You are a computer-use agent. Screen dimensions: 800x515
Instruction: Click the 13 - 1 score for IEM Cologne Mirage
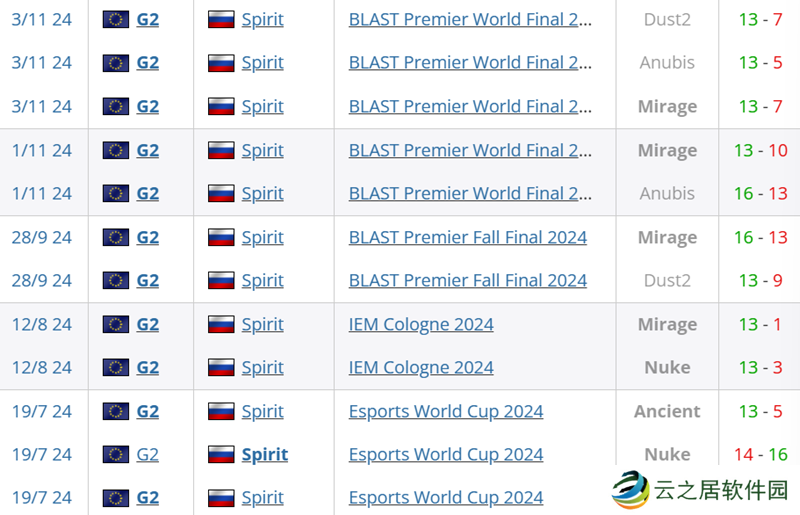tap(760, 324)
